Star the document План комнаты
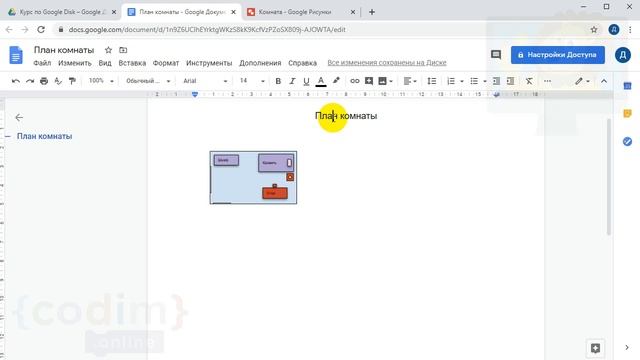 [108, 50]
